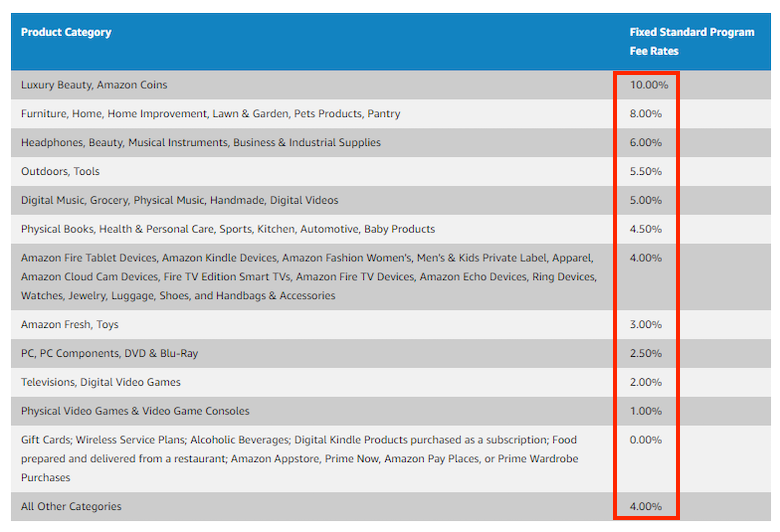Select the Furniture, Home, Home Improvement row text

pos(210,114)
